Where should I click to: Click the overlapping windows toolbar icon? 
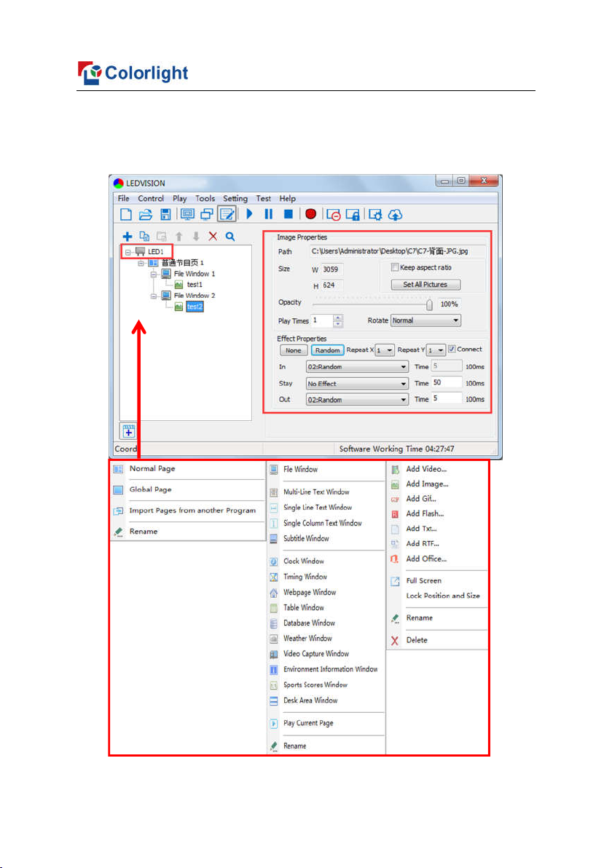[207, 214]
